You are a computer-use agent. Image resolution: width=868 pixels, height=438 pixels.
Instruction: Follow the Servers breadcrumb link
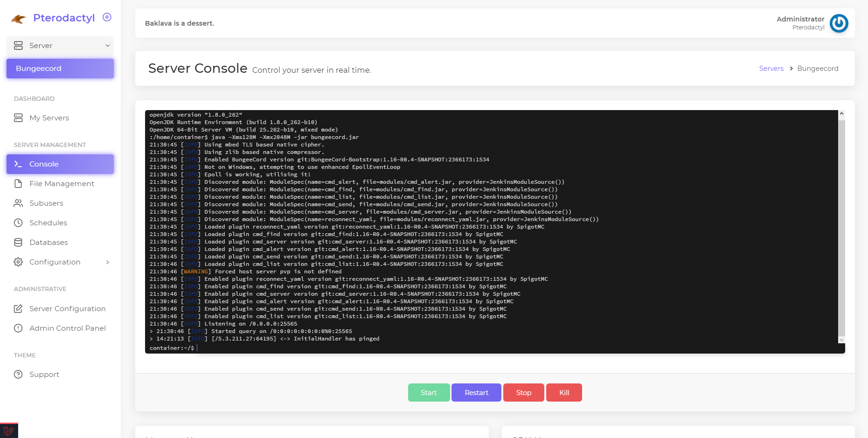coord(771,69)
